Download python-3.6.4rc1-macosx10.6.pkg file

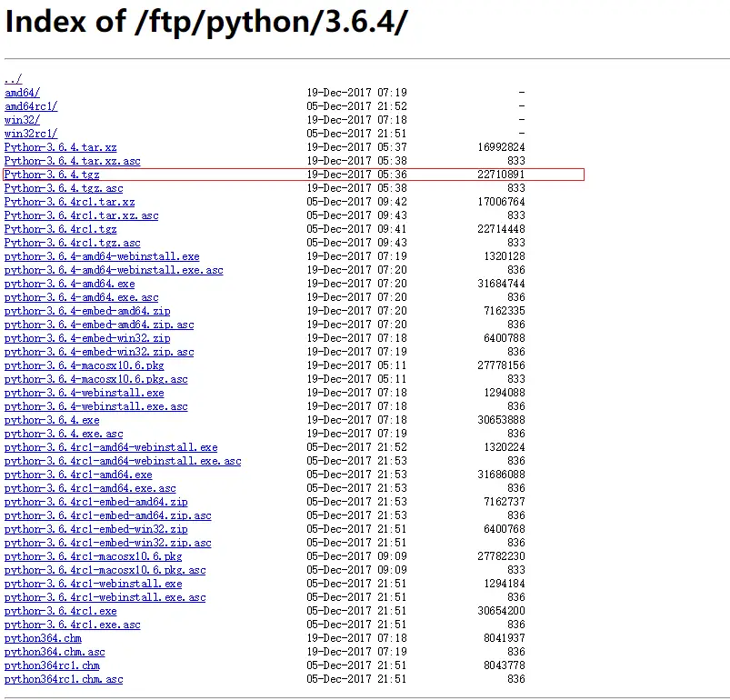pyautogui.click(x=93, y=556)
